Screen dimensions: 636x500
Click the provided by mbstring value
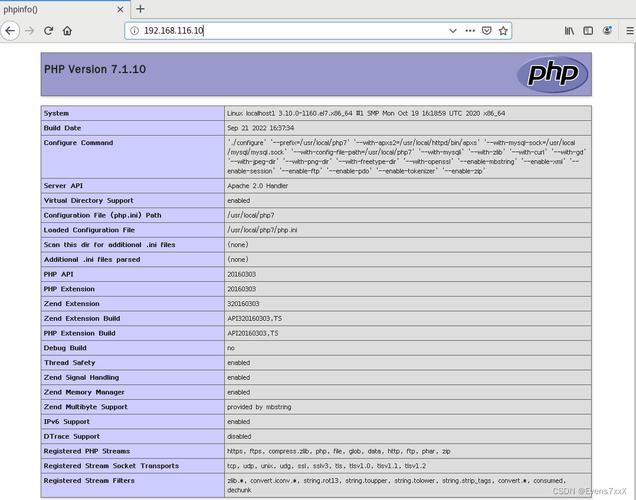point(259,407)
